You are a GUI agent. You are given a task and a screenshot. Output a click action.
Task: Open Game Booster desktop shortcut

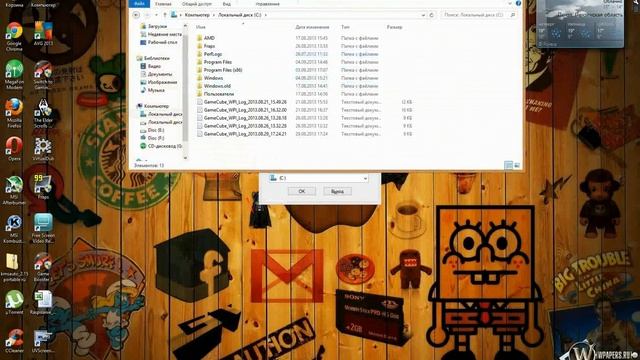pyautogui.click(x=43, y=267)
